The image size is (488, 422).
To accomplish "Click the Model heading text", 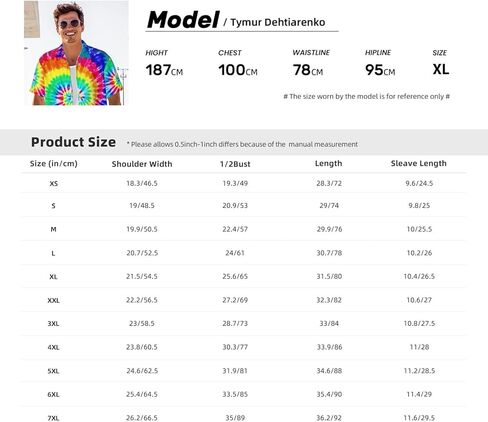I will 183,20.
